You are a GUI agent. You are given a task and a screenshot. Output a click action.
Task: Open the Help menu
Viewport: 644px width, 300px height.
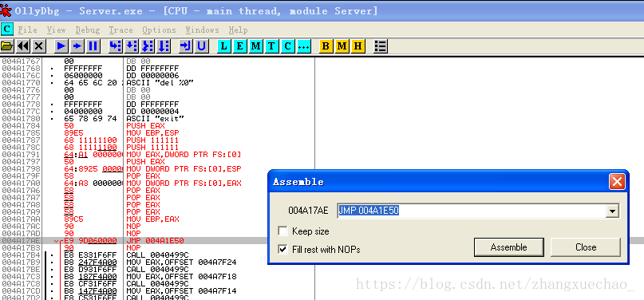(x=239, y=30)
